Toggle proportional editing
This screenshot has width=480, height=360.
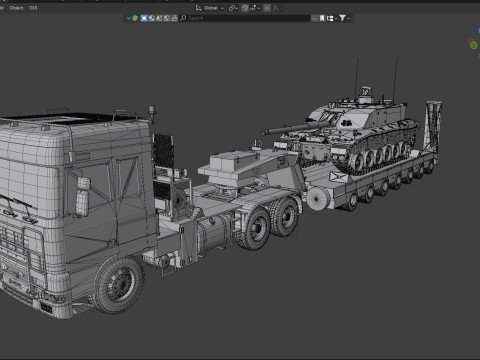coord(267,8)
